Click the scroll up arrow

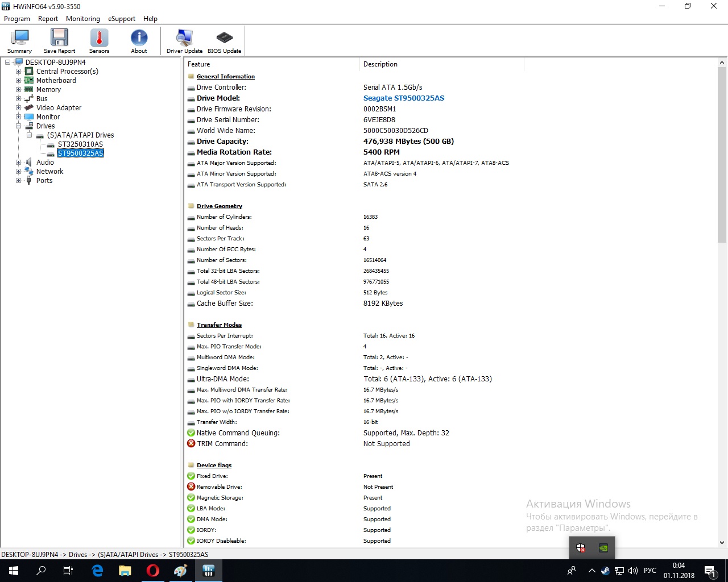coord(722,63)
